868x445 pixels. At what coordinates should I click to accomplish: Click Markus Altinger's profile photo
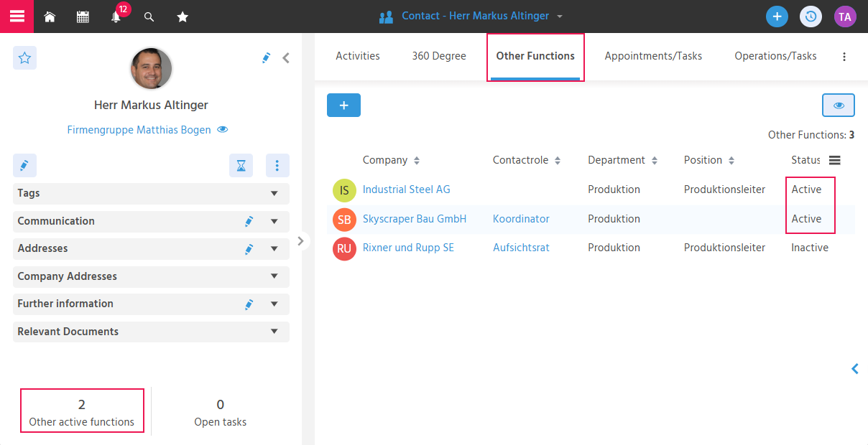151,69
